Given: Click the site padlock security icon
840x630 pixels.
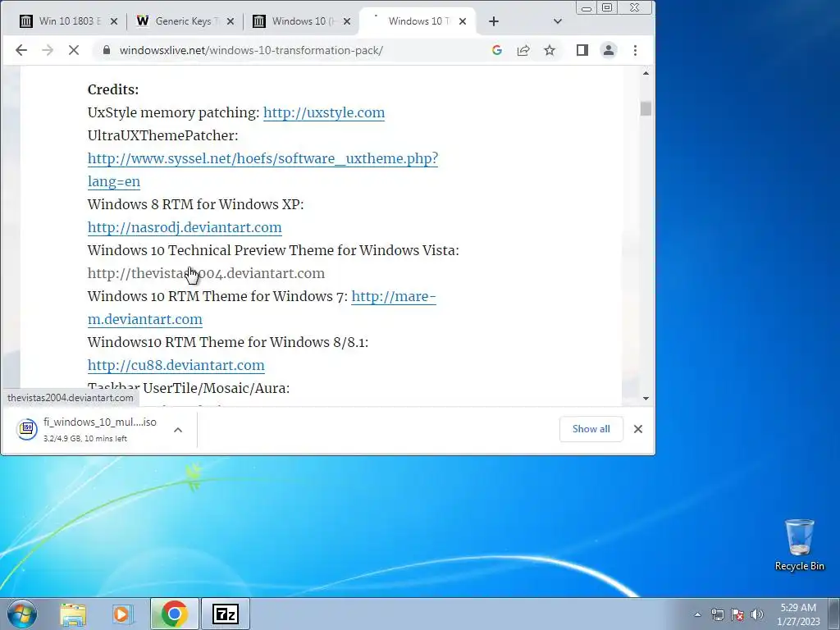Looking at the screenshot, I should click(x=106, y=50).
